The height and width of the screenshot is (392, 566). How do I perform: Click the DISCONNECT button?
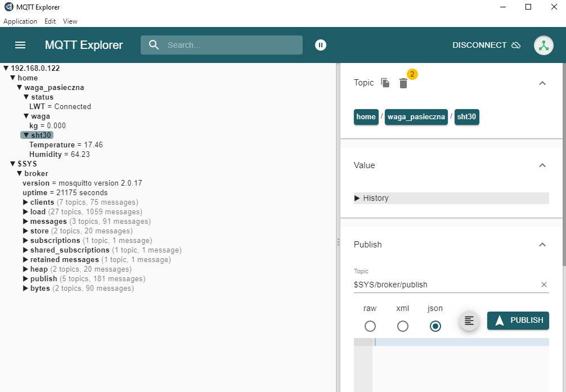(486, 45)
